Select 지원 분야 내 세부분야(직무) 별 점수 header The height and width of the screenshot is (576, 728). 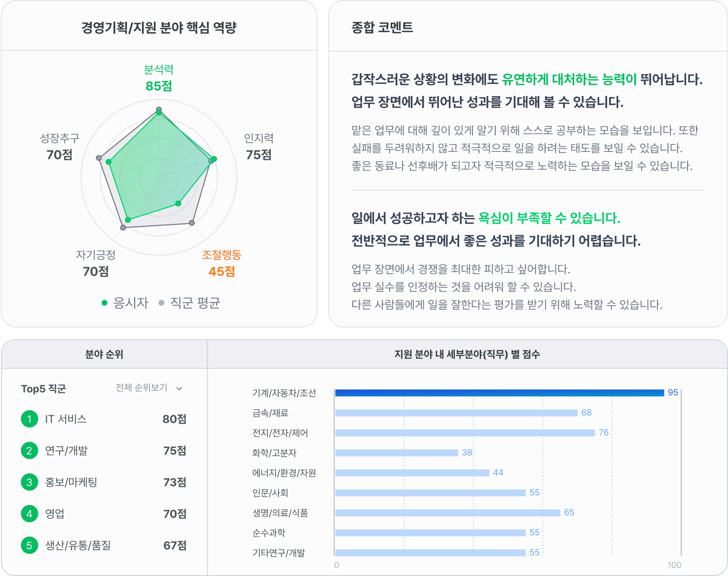pos(467,354)
